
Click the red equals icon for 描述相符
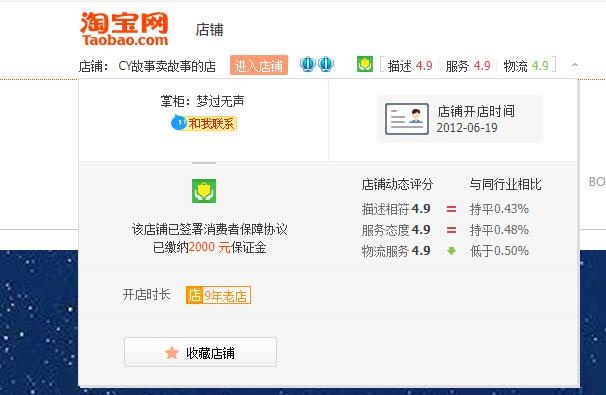click(x=451, y=209)
